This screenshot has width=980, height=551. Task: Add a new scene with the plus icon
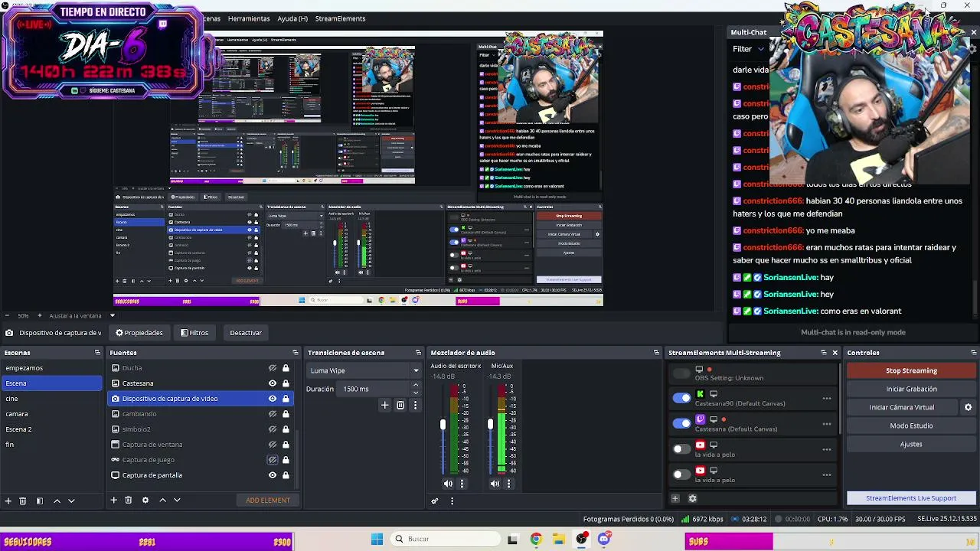(8, 500)
